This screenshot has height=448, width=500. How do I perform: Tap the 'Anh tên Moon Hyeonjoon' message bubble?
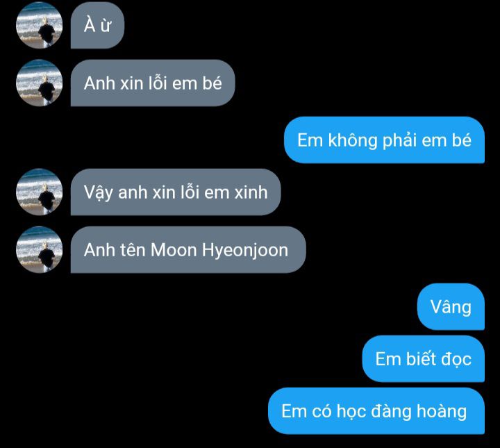click(x=188, y=249)
